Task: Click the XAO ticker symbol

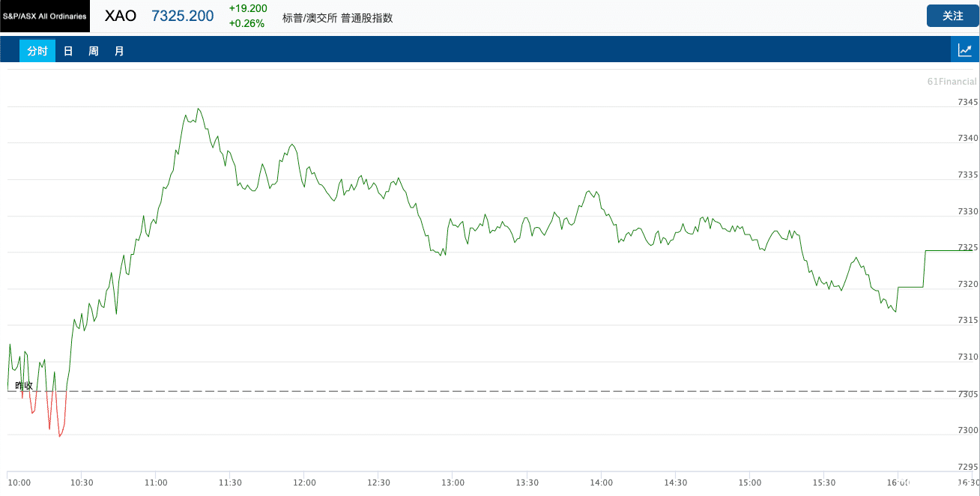Action: [x=121, y=16]
